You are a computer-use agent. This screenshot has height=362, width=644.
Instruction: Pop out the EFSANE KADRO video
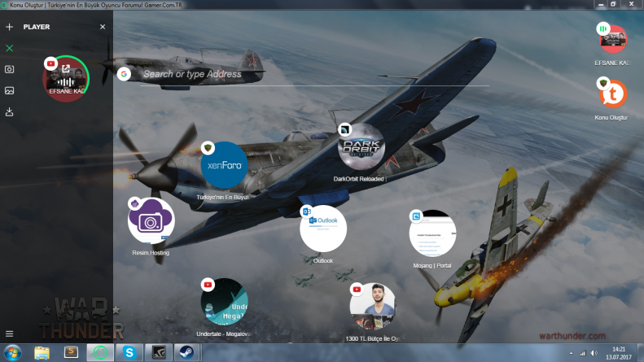(x=66, y=68)
